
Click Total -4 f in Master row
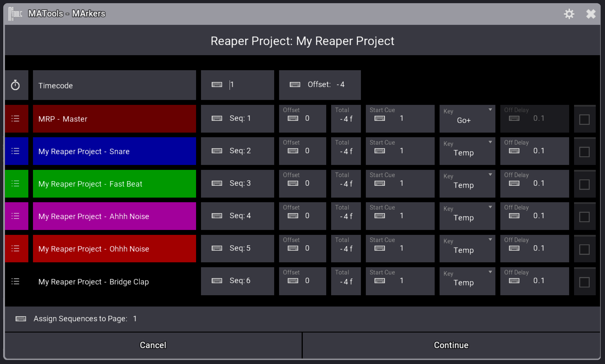tap(346, 119)
